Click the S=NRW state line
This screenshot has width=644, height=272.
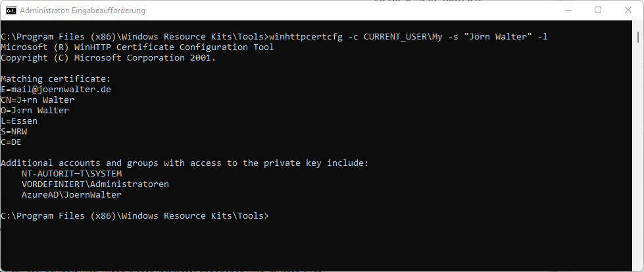[14, 131]
